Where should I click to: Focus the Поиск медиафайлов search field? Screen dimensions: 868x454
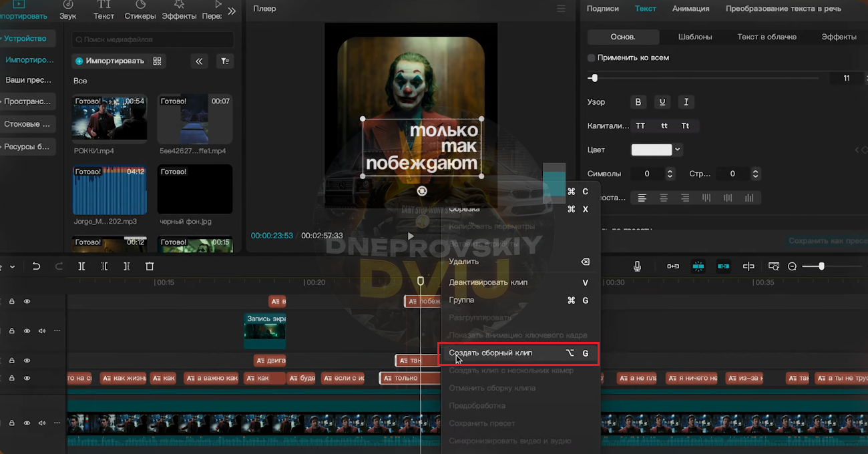(153, 39)
